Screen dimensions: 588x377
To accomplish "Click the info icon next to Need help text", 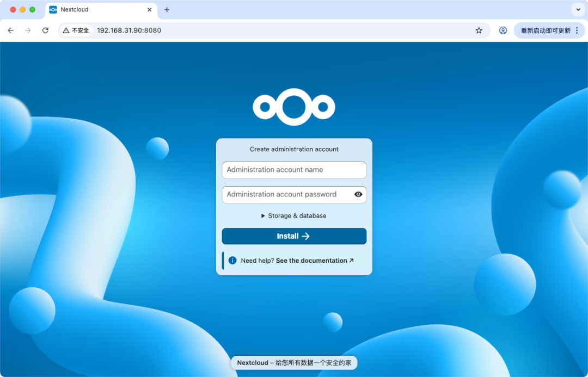I will [x=233, y=260].
